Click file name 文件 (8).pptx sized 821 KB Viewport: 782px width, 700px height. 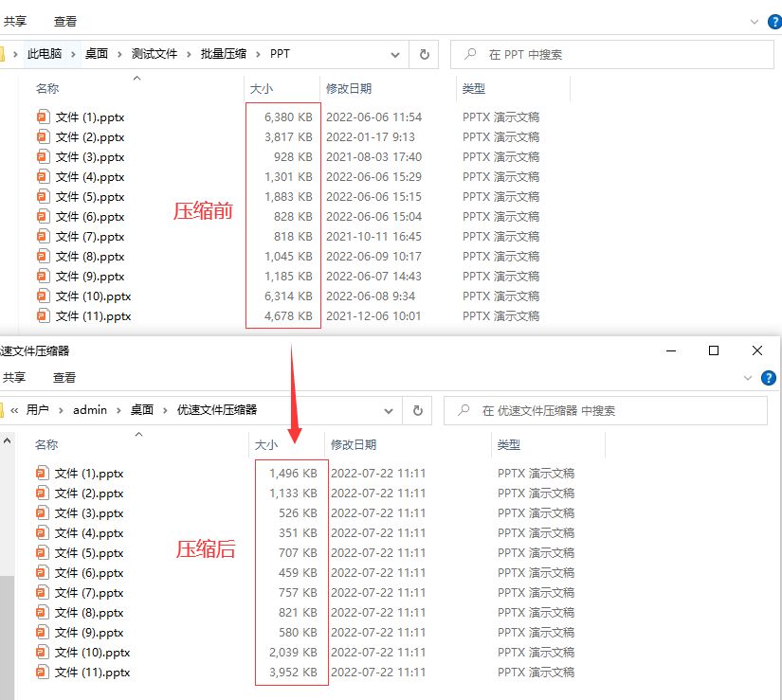tap(89, 613)
